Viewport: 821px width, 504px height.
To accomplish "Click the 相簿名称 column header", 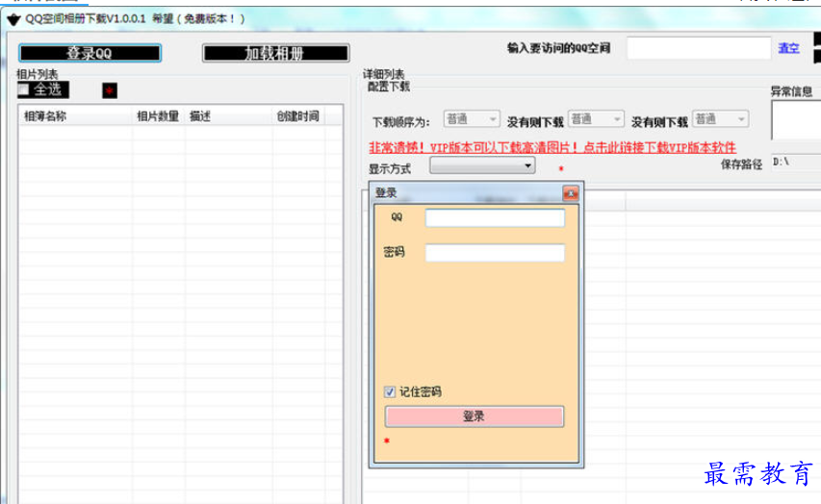I will tap(75, 116).
